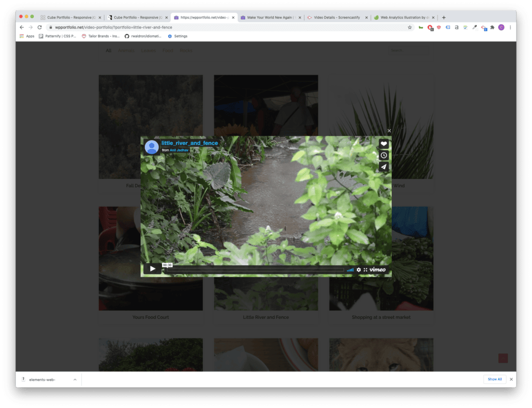The image size is (532, 408).
Task: Click the Vimeo logo in the player
Action: pos(377,270)
